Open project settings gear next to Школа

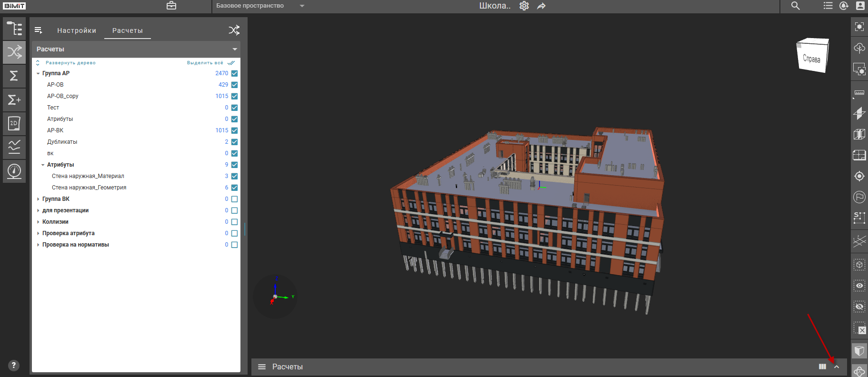[524, 6]
